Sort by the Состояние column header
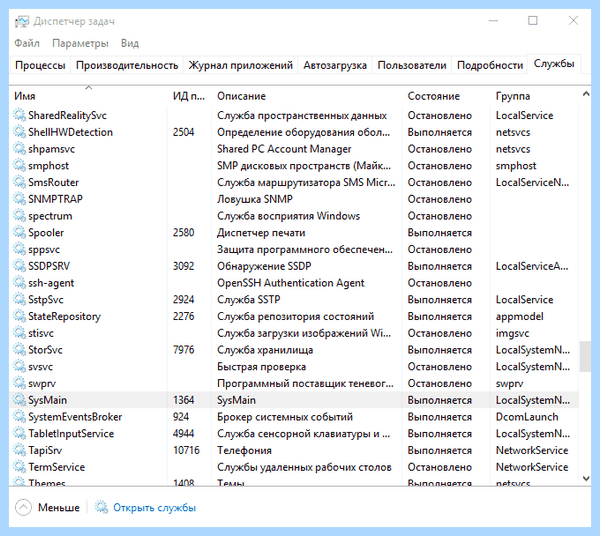This screenshot has height=536, width=600. pyautogui.click(x=446, y=96)
